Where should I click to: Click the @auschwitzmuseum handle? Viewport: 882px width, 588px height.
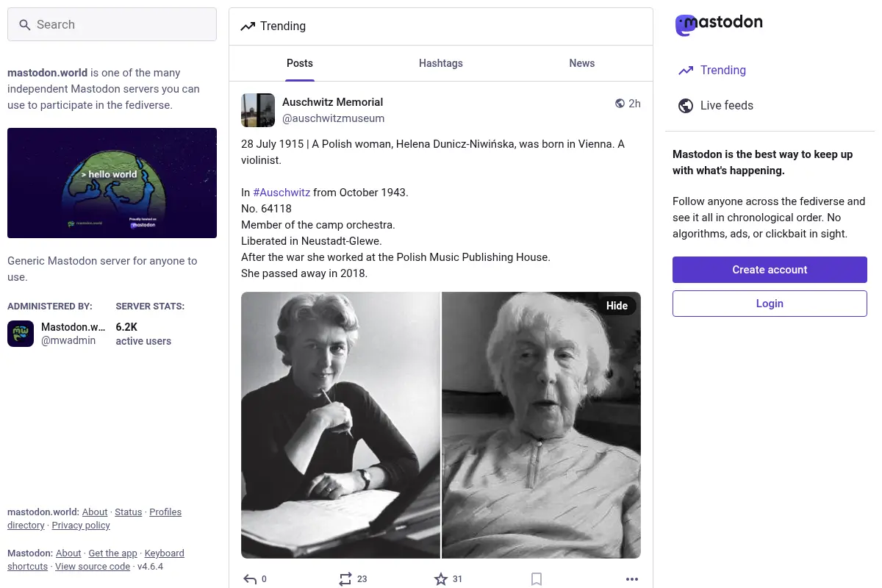point(334,118)
